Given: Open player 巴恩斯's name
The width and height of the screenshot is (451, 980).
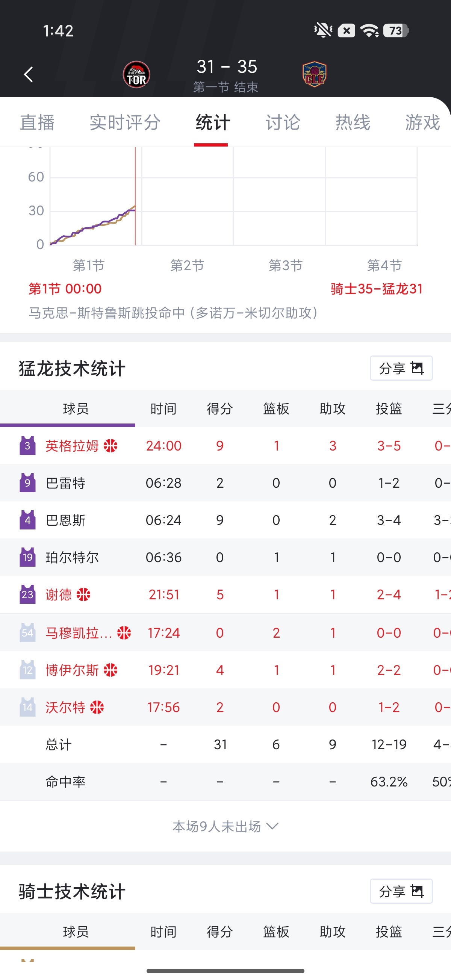Looking at the screenshot, I should point(65,520).
